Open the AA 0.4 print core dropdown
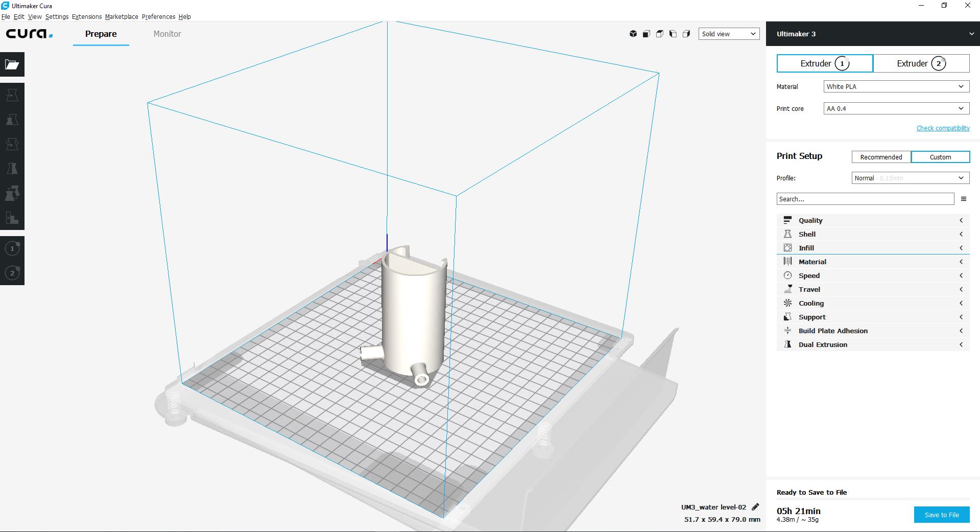 pyautogui.click(x=896, y=108)
